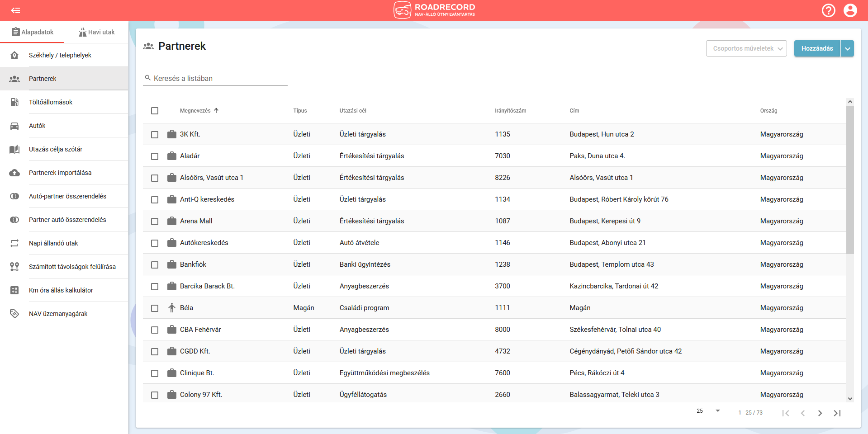Click the Km óra állás kalkulátor icon
Screen dimensions: 868x434
(x=14, y=290)
